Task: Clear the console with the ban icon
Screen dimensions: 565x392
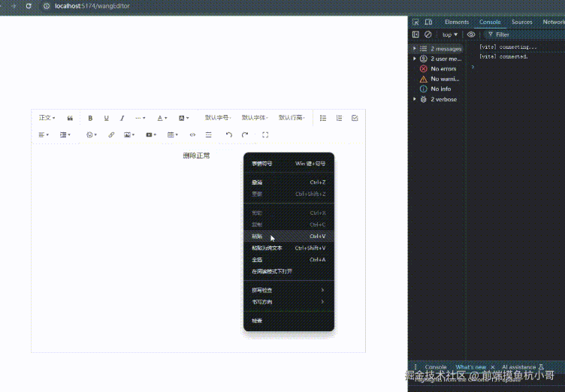Action: (428, 35)
